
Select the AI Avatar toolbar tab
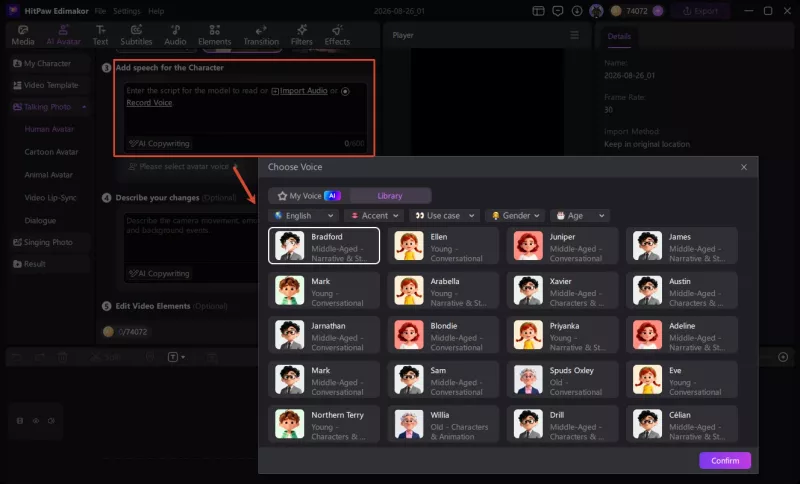click(63, 35)
